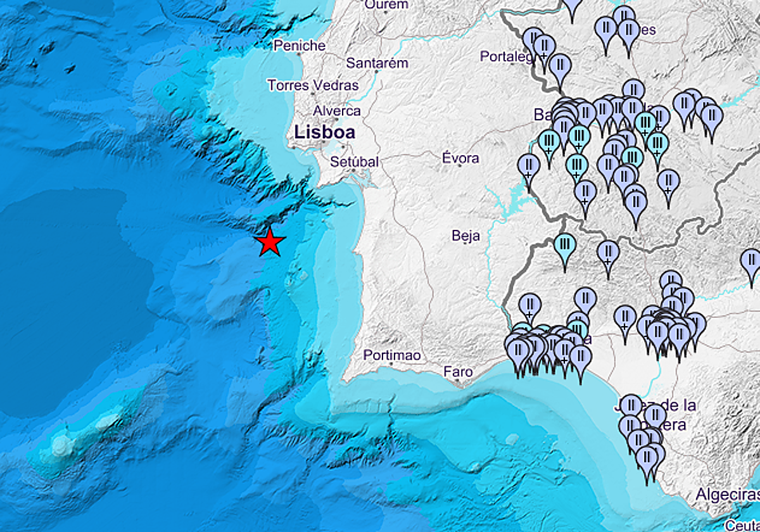Click the intensity III pin near Beja
The width and height of the screenshot is (760, 532).
(564, 243)
